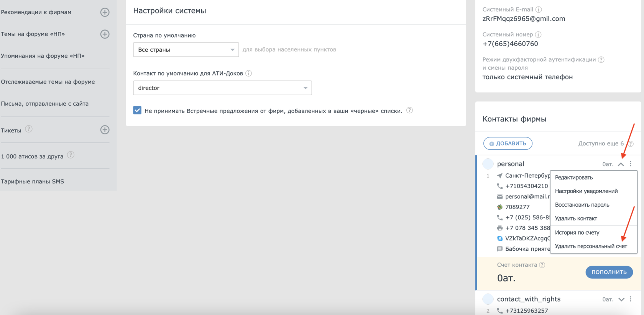Image resolution: width=644 pixels, height=315 pixels.
Task: Open help icon next to Доступно еще 6
Action: pos(631,144)
